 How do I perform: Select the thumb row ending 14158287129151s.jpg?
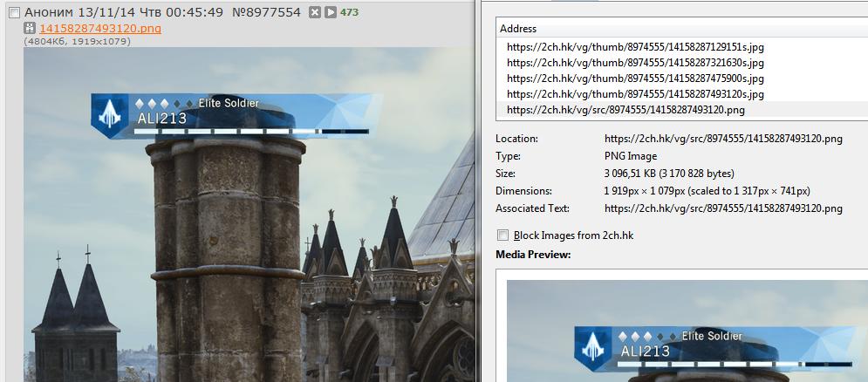pos(682,48)
